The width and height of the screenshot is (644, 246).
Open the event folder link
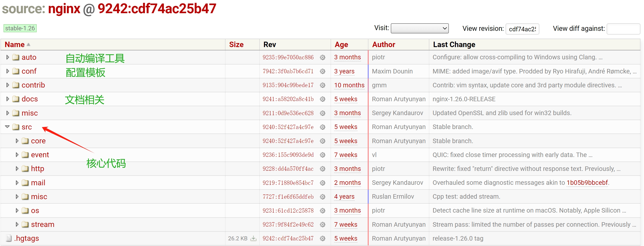[40, 155]
